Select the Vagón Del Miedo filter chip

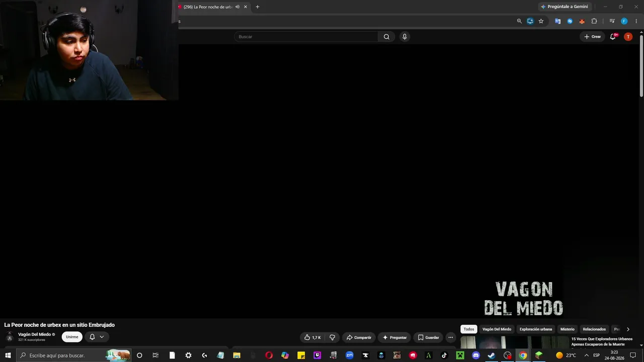point(497,329)
